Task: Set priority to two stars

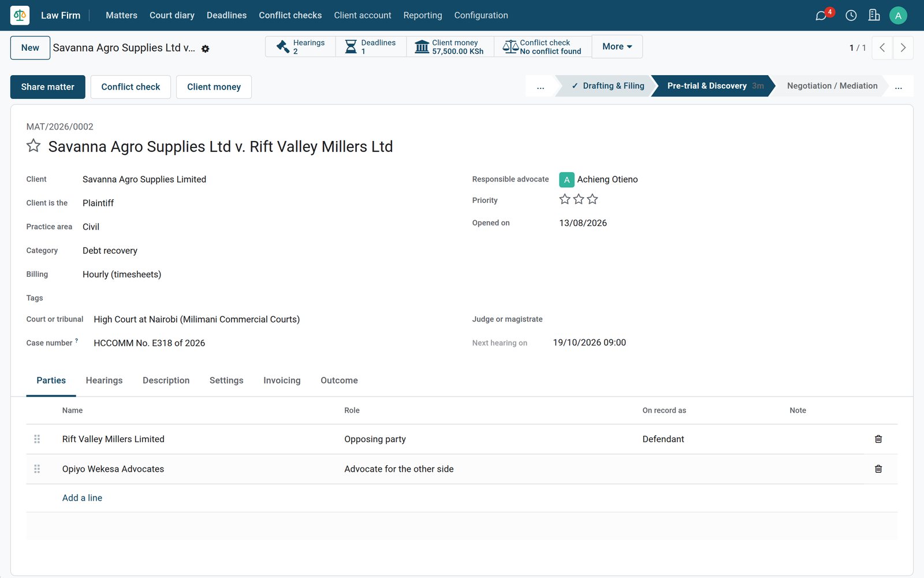Action: tap(579, 199)
